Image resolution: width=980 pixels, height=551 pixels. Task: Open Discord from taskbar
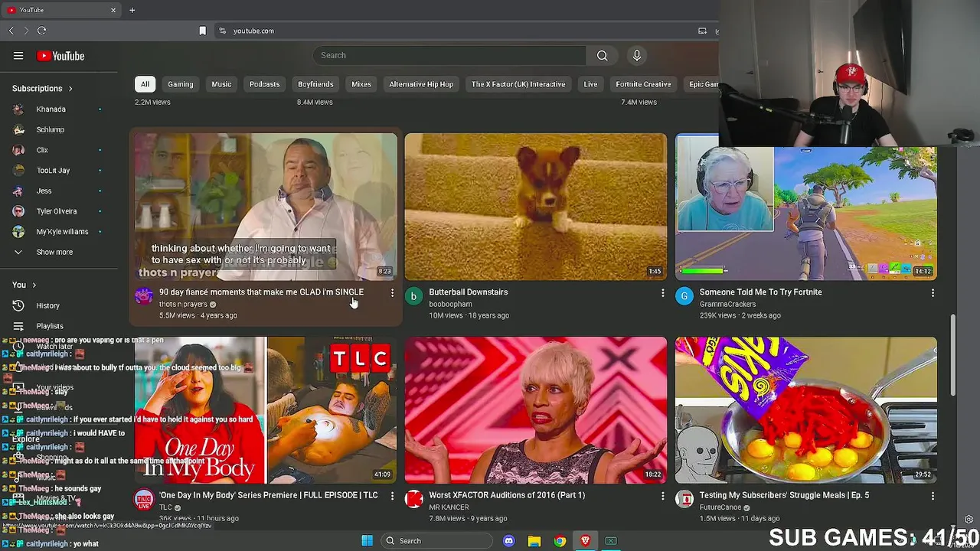[508, 541]
